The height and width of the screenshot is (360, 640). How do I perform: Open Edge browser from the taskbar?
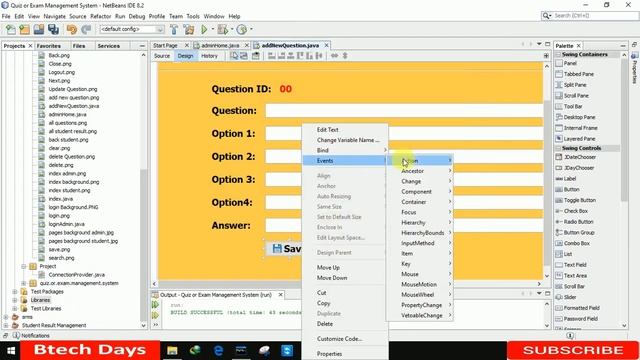click(218, 350)
